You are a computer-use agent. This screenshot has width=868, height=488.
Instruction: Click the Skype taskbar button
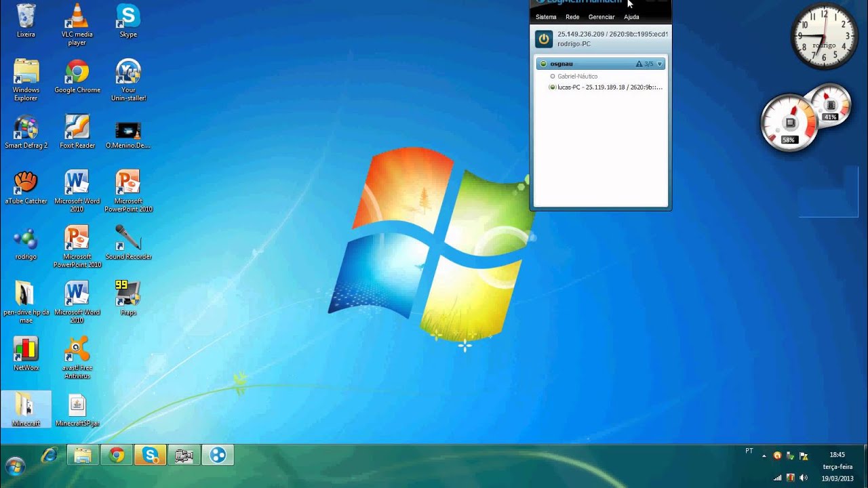click(x=150, y=455)
